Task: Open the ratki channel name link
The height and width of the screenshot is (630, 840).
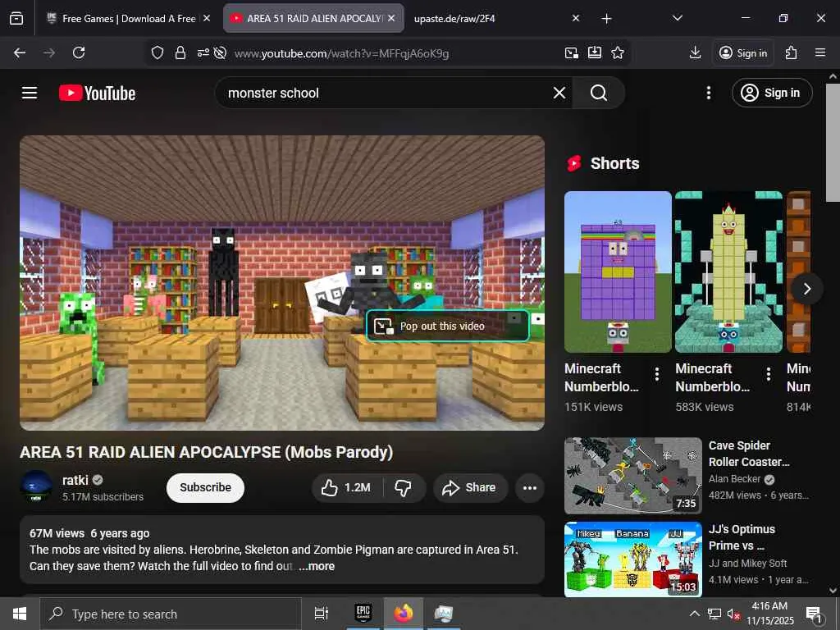Action: click(75, 480)
